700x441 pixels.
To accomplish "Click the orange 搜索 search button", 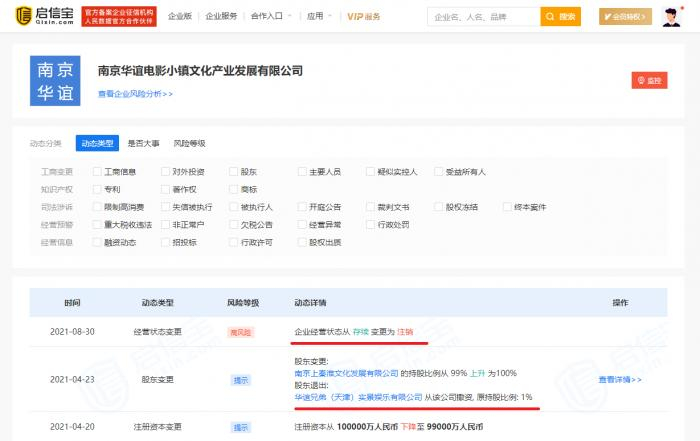I will point(561,17).
